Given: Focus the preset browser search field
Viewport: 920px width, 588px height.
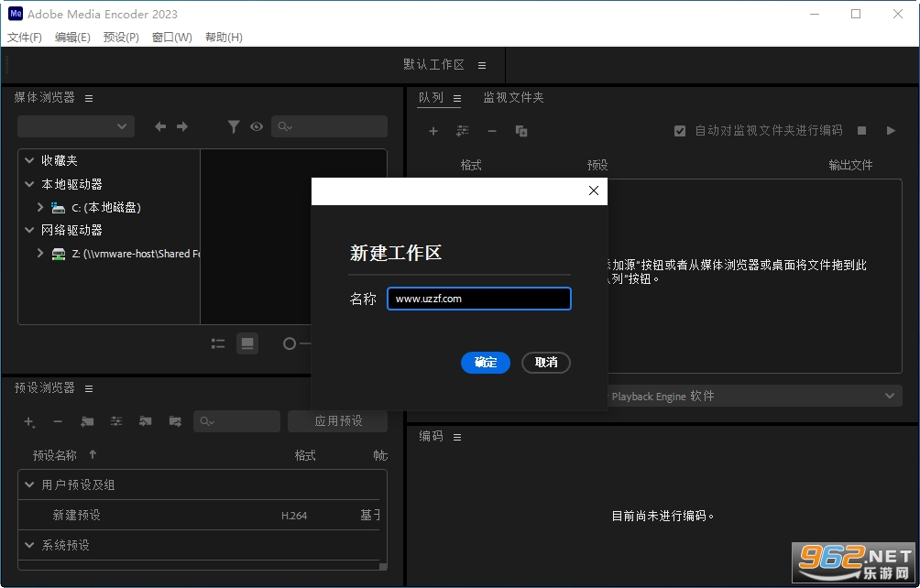Looking at the screenshot, I should tap(237, 421).
